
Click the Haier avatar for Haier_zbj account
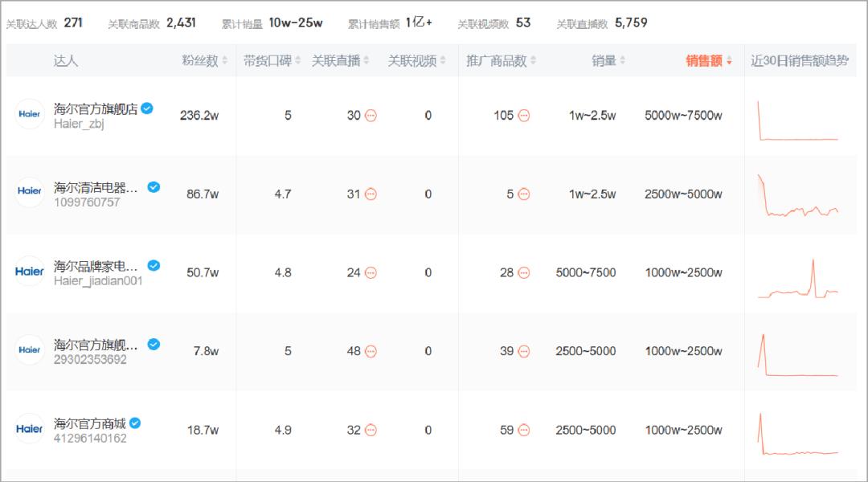point(30,114)
